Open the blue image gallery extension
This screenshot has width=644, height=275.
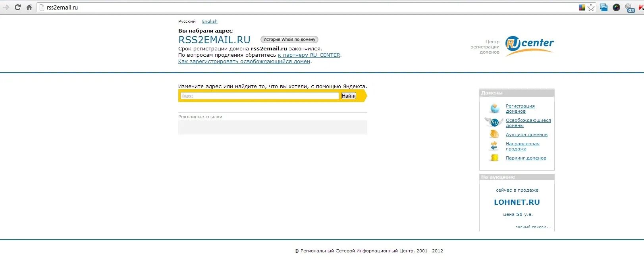point(604,7)
